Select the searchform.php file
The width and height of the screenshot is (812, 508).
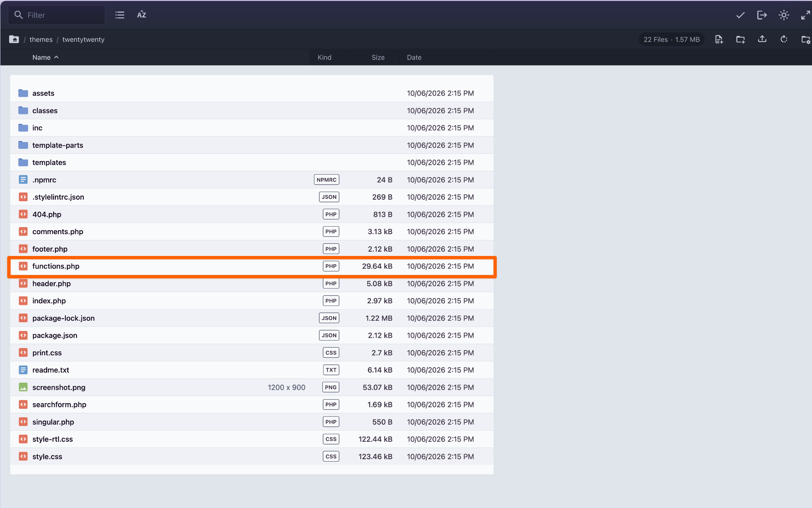[x=252, y=404]
